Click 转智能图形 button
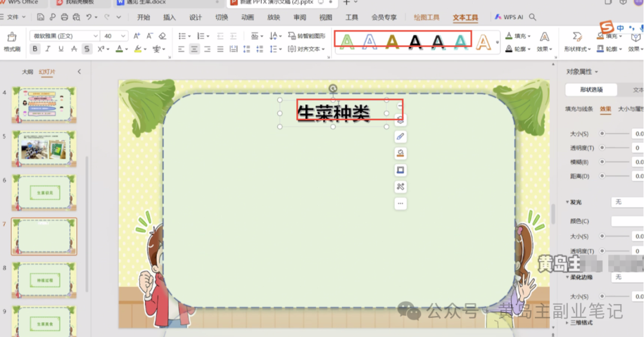 [306, 36]
